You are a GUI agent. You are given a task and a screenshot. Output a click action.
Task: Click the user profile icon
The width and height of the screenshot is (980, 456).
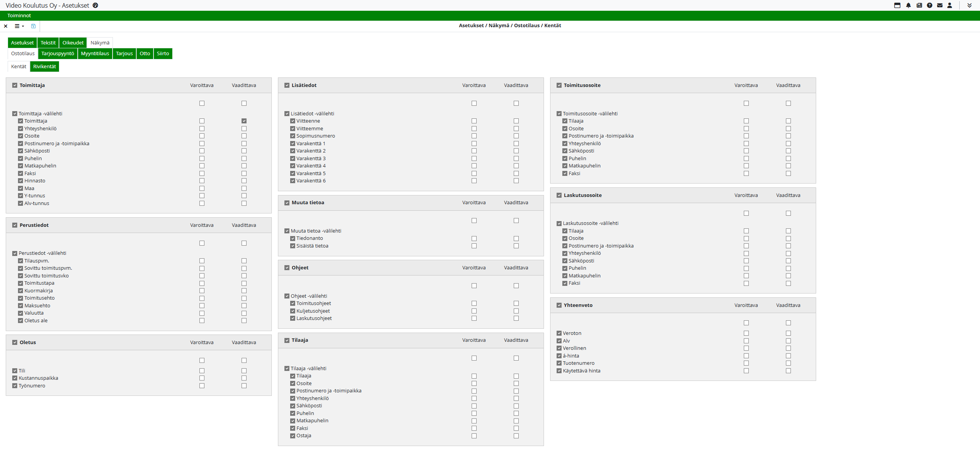pos(950,5)
